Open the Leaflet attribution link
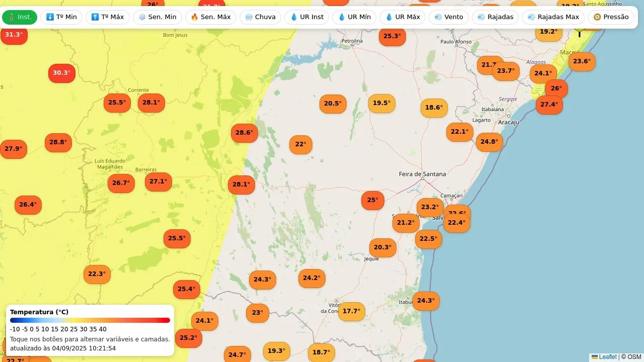This screenshot has width=644, height=362. coord(607,357)
